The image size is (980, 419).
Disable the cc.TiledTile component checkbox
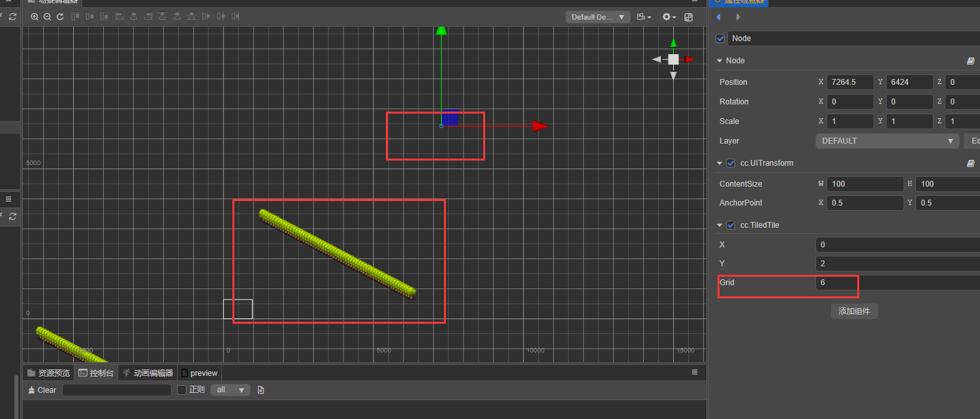[x=731, y=225]
